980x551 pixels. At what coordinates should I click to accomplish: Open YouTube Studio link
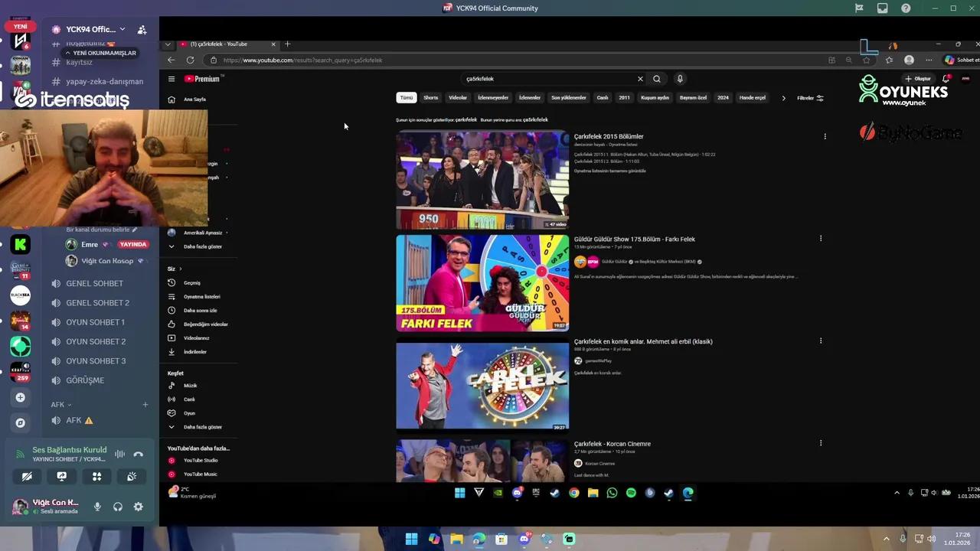click(193, 460)
